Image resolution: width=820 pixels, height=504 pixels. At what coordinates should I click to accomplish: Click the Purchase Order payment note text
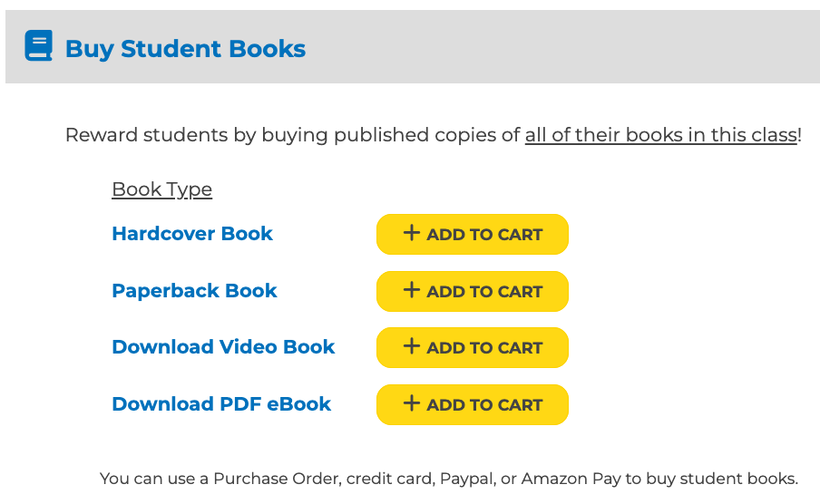tap(449, 479)
